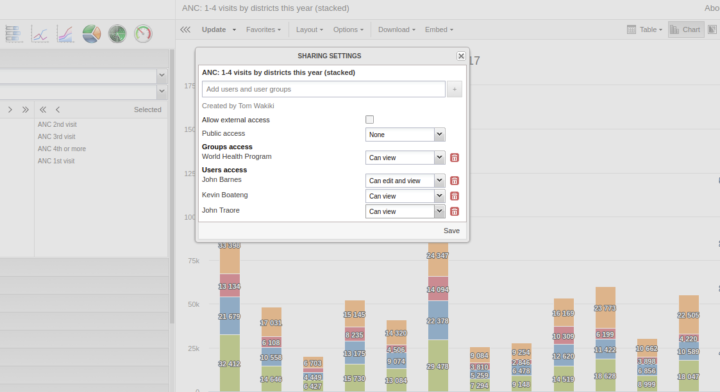Open the Favorites menu
This screenshot has width=720, height=392.
pos(263,29)
